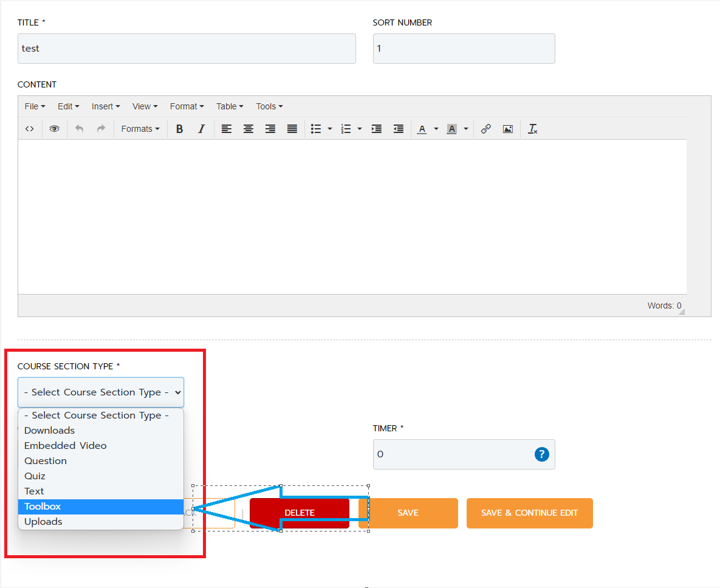Click the SAVE button
720x588 pixels.
(409, 513)
